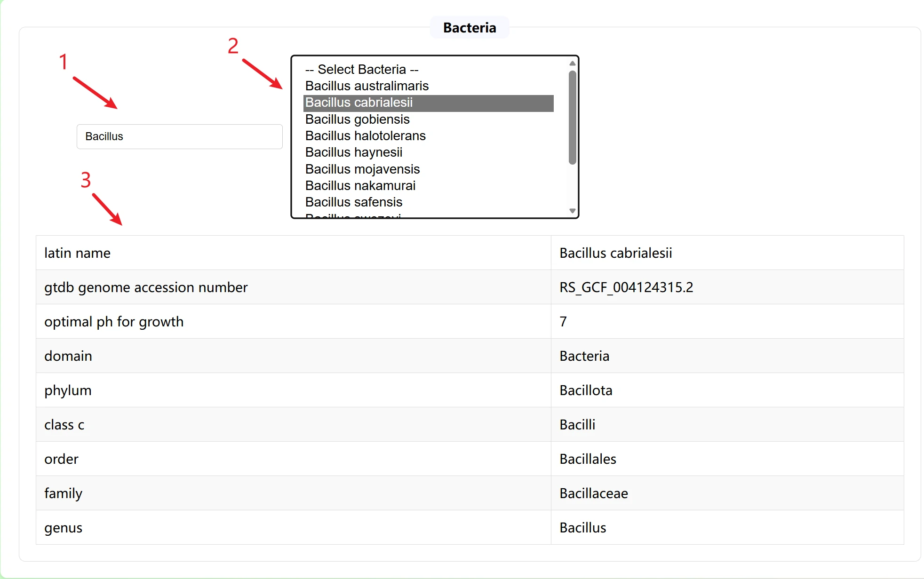Image resolution: width=924 pixels, height=579 pixels.
Task: Select Bacillus nakamurai from the list
Action: [360, 186]
